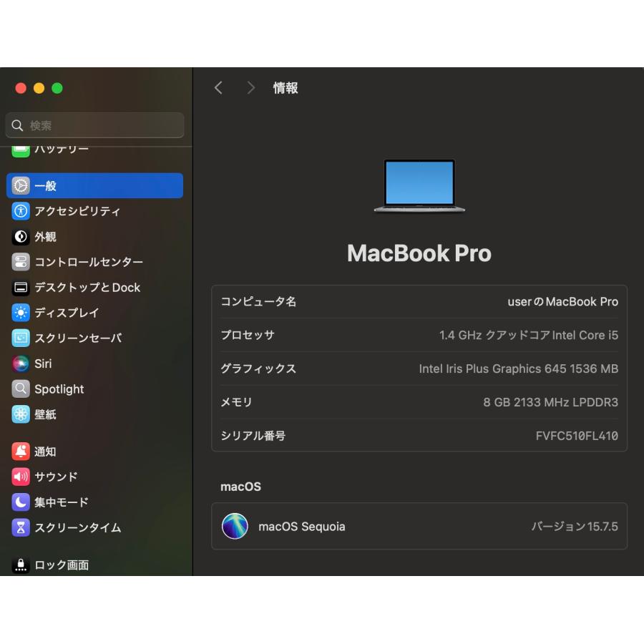Open the Siri settings icon
This screenshot has height=644, width=644.
(21, 364)
